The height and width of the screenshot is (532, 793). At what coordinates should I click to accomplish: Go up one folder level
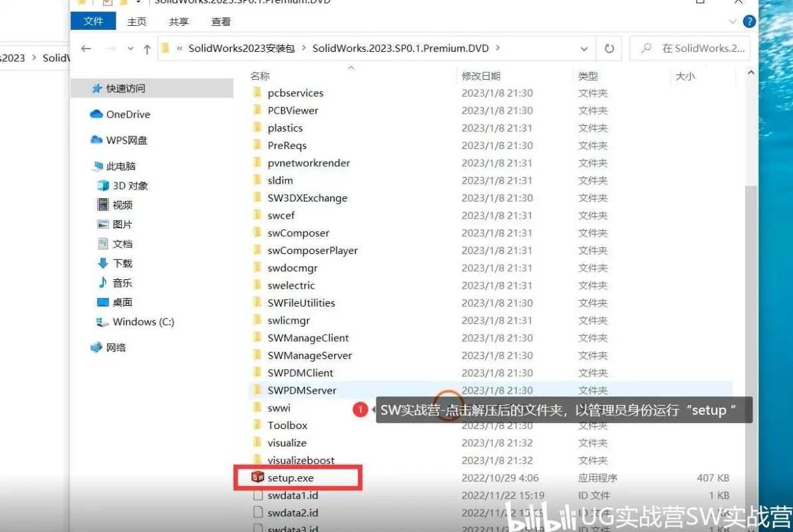(146, 49)
